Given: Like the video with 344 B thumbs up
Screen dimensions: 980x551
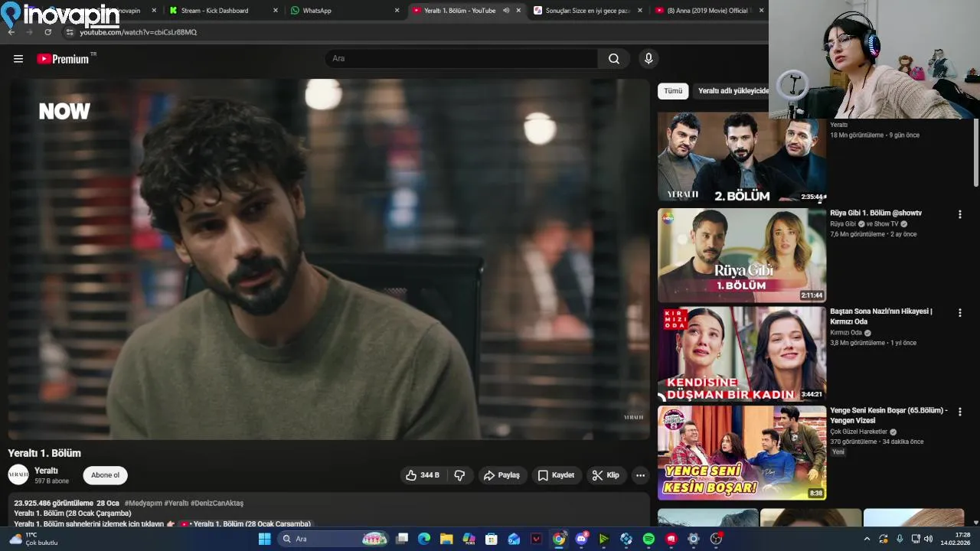Looking at the screenshot, I should (423, 475).
